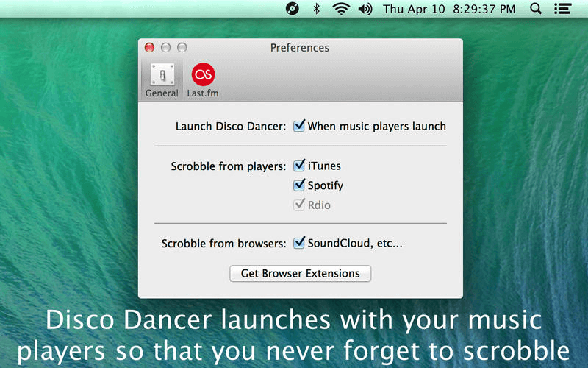Toggle the 'SoundCloud, etc...' checkbox
Screen dimensions: 588x368
click(299, 243)
